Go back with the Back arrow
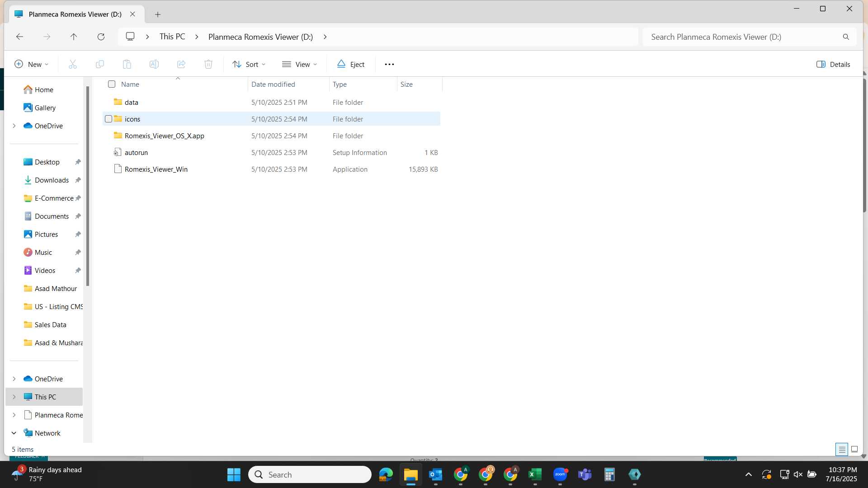Image resolution: width=868 pixels, height=488 pixels. pyautogui.click(x=19, y=37)
